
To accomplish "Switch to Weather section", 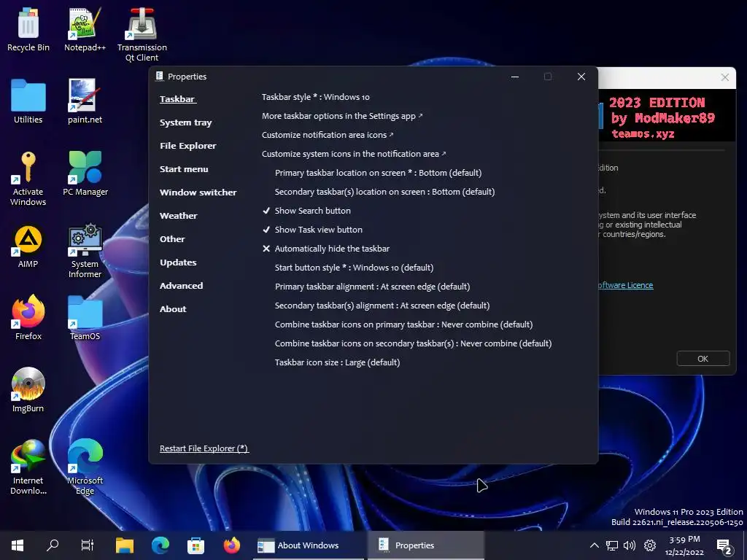I will [178, 216].
